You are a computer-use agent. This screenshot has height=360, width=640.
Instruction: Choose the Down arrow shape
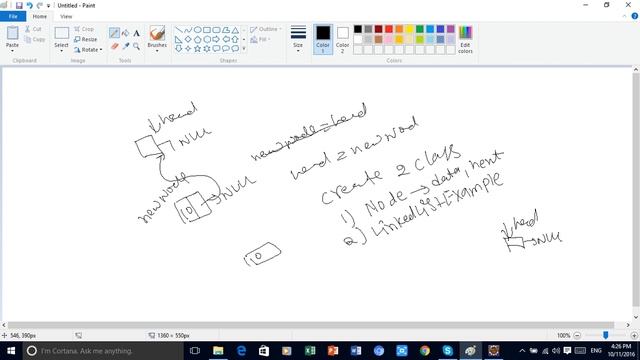tap(179, 49)
